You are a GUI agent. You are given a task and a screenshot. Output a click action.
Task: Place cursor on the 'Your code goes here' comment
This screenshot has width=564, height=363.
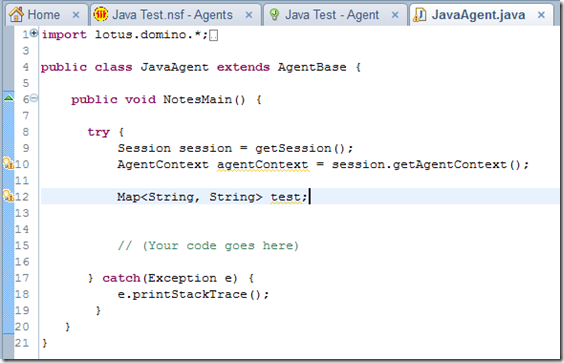click(x=208, y=246)
